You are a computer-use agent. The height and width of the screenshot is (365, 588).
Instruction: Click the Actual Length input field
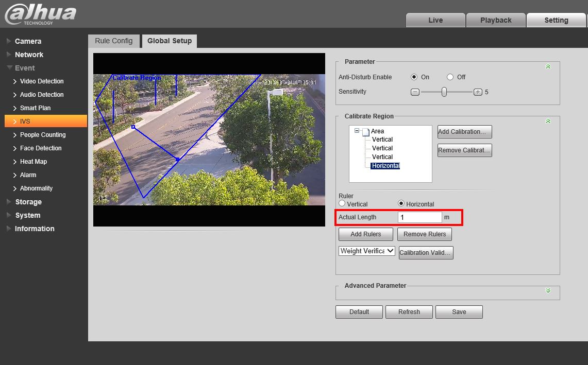coord(419,217)
